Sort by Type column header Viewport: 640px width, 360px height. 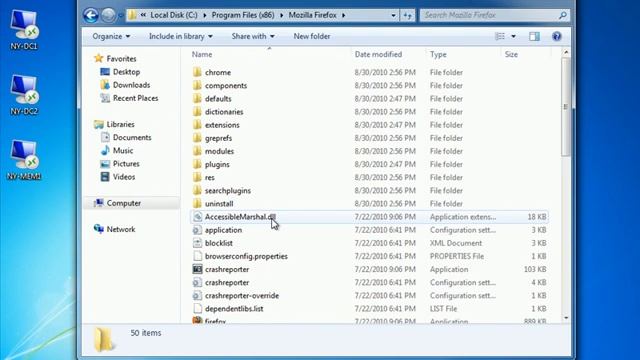[438, 54]
